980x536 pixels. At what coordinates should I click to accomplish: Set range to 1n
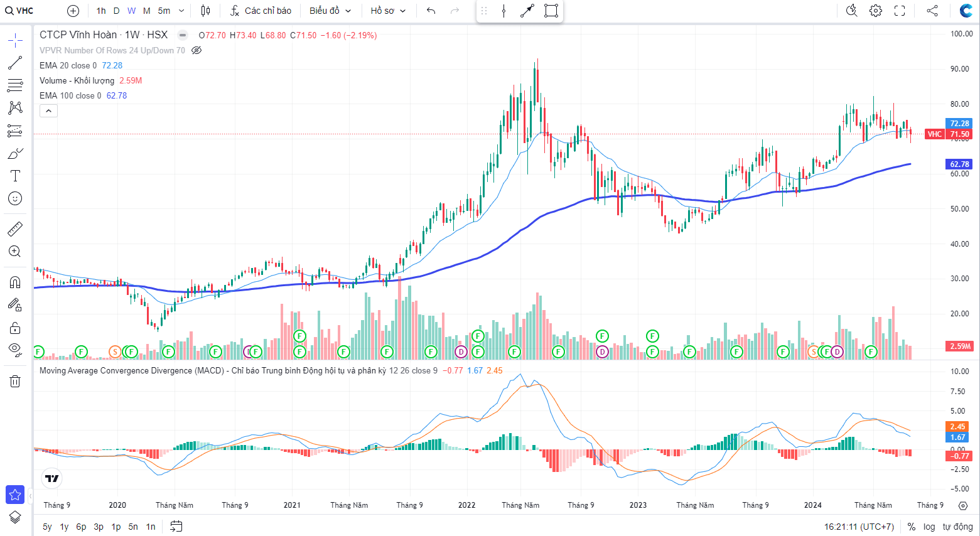(x=151, y=527)
